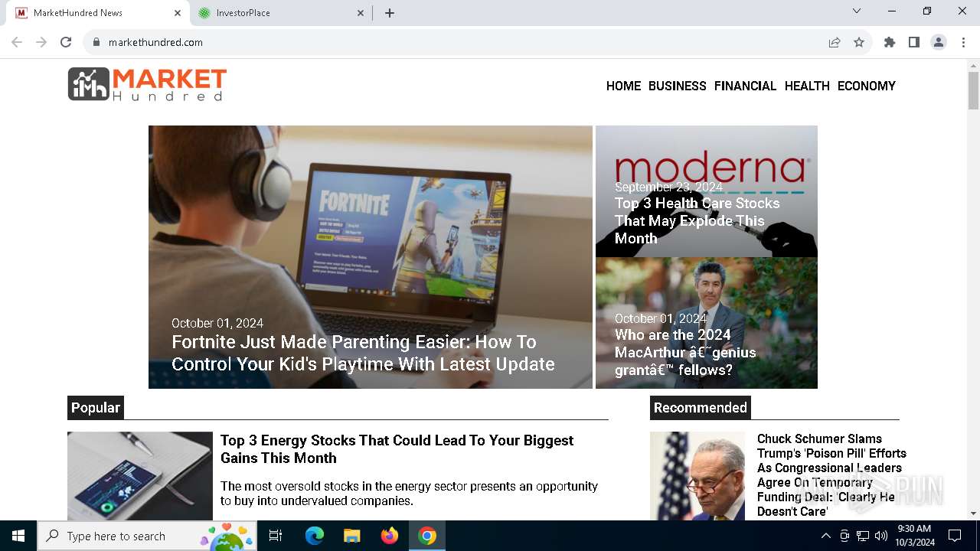Open the Windows Start menu
The width and height of the screenshot is (980, 551).
coord(18,536)
